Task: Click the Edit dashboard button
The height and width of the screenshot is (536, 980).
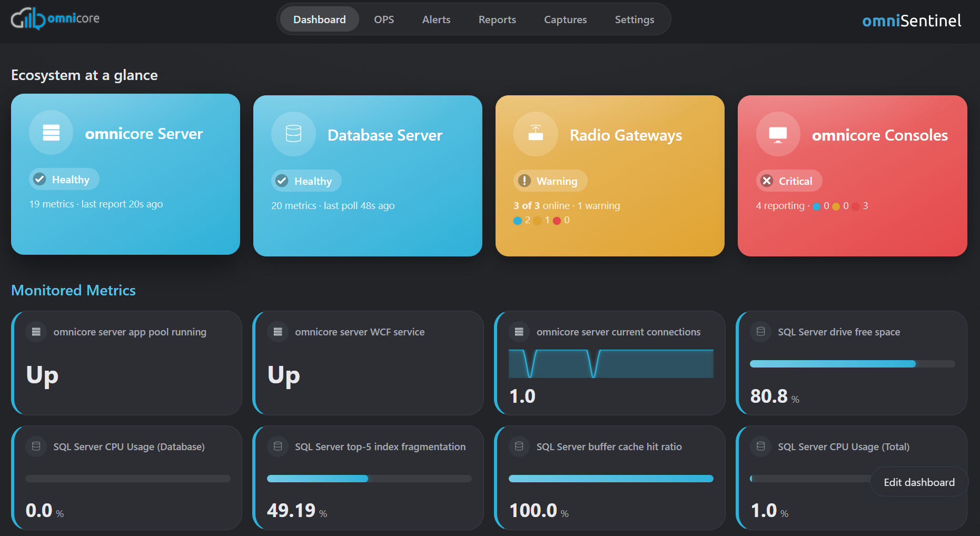Action: point(919,482)
